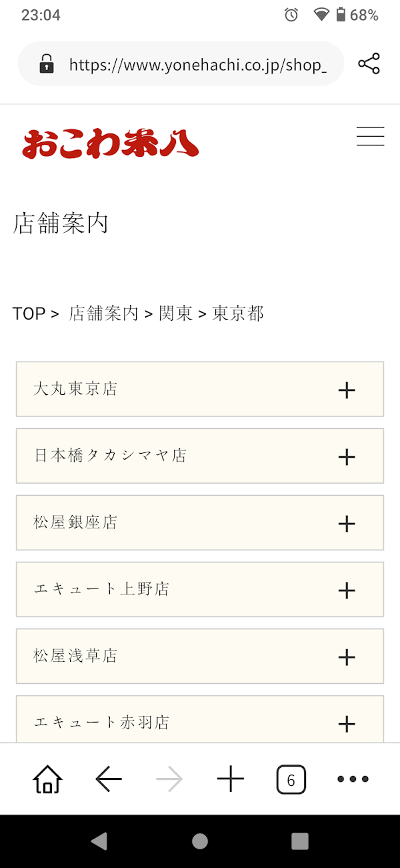The height and width of the screenshot is (868, 400).
Task: Tap the share icon beside the URL
Action: click(369, 64)
